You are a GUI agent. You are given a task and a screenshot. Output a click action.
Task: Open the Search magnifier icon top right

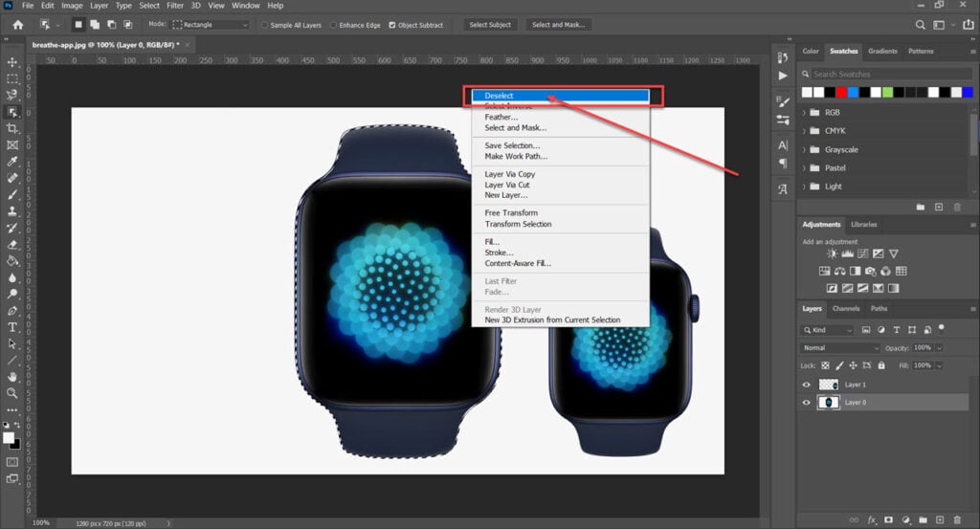point(920,25)
